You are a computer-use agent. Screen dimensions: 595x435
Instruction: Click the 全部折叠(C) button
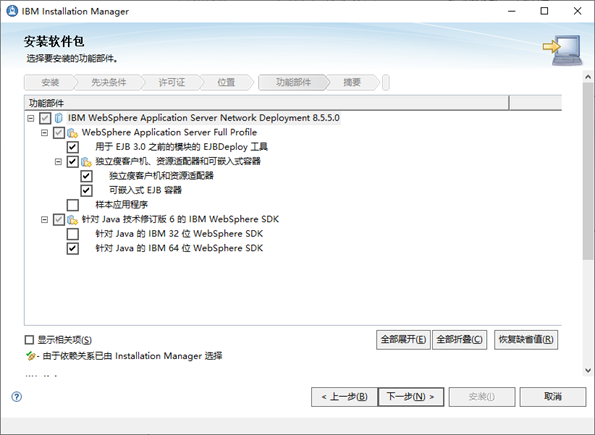(x=460, y=339)
